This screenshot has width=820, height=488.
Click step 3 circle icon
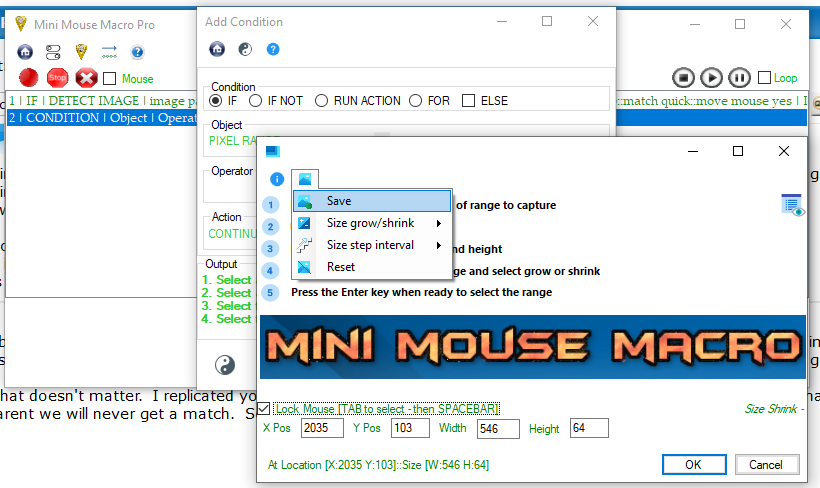click(x=270, y=248)
